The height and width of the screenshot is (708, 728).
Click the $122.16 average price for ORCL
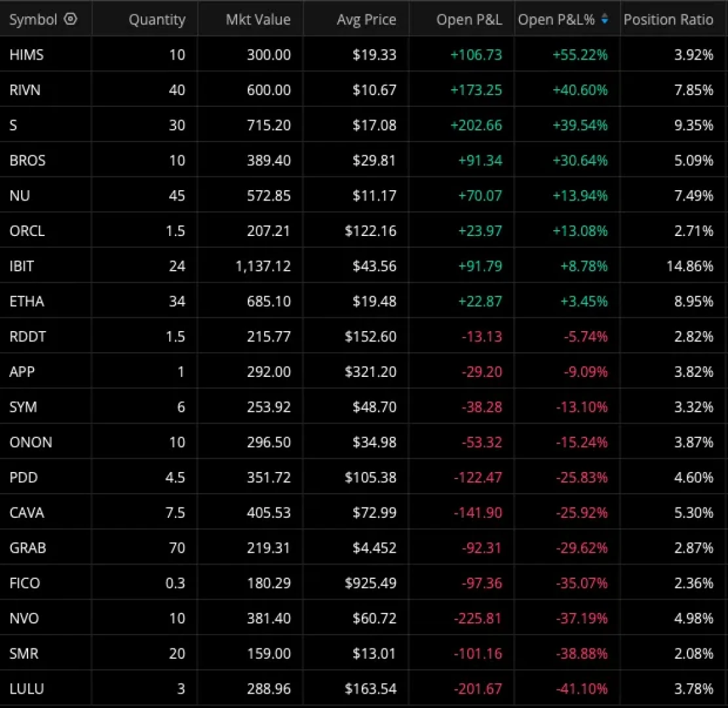(x=370, y=231)
